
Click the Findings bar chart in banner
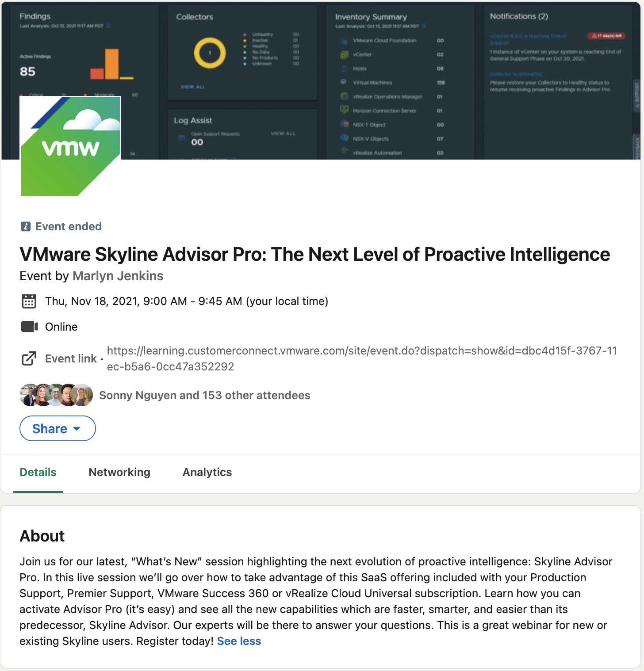(111, 64)
